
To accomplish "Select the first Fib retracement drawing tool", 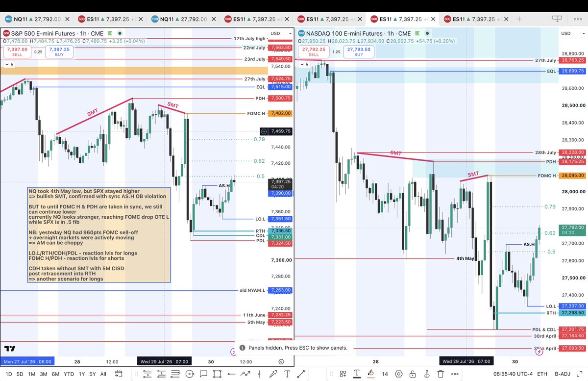I will [147, 374].
